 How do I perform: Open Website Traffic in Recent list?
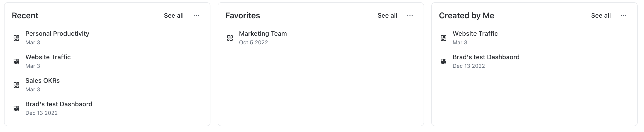pyautogui.click(x=48, y=57)
